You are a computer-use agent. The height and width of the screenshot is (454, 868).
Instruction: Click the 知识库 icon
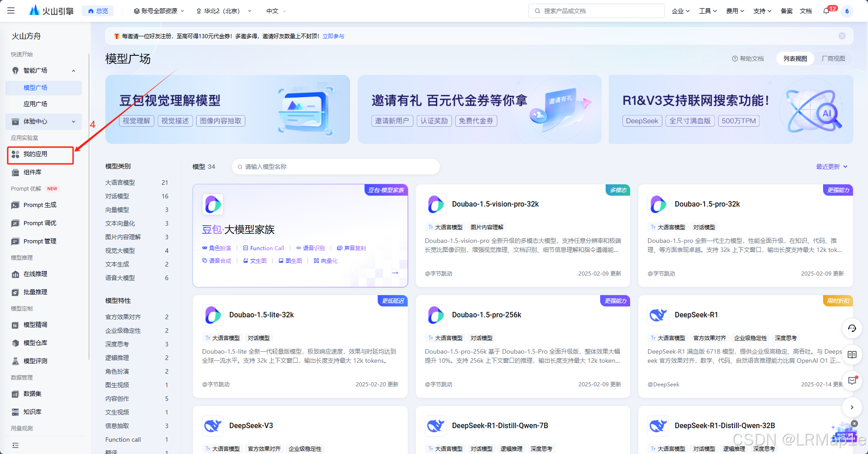15,412
